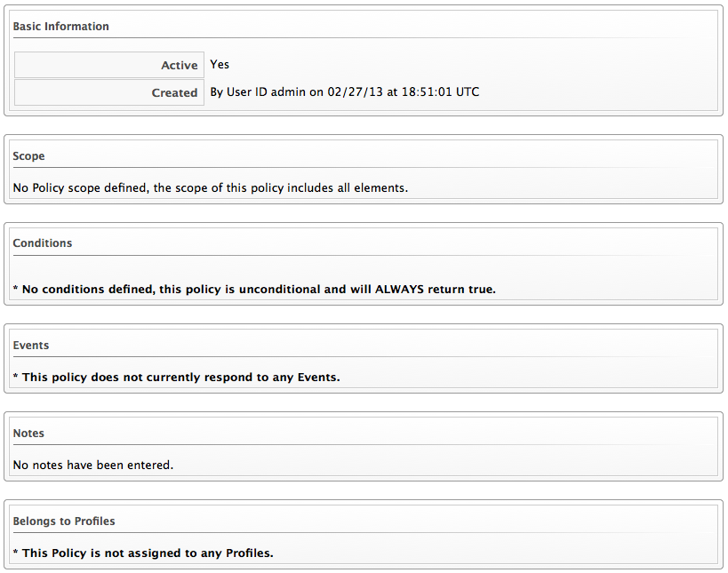Click the Notes section header

[x=28, y=434]
